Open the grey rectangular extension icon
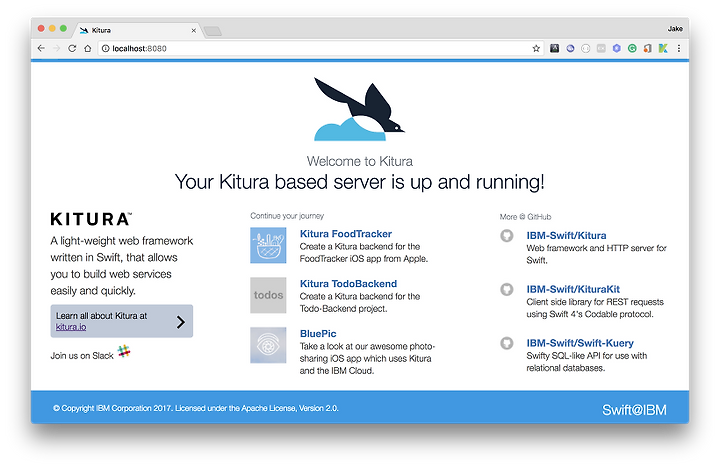Screen dimensions: 720x468 click(601, 48)
